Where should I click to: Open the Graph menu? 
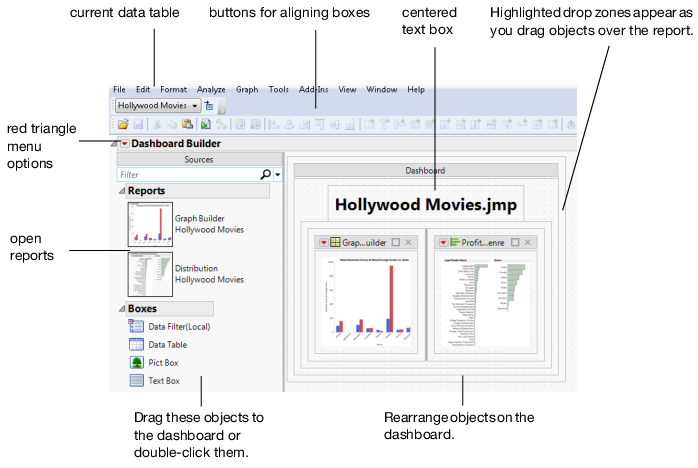(247, 90)
